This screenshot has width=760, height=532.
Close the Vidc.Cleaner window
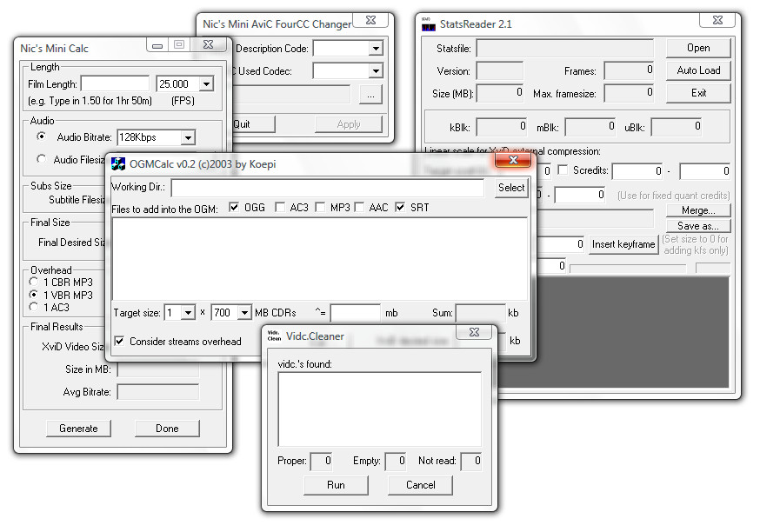click(474, 332)
